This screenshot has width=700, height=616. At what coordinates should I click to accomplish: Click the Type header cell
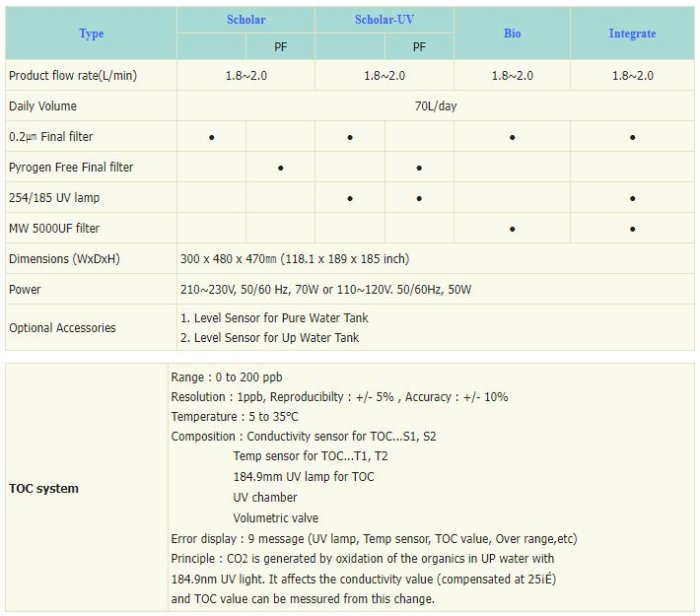point(91,33)
